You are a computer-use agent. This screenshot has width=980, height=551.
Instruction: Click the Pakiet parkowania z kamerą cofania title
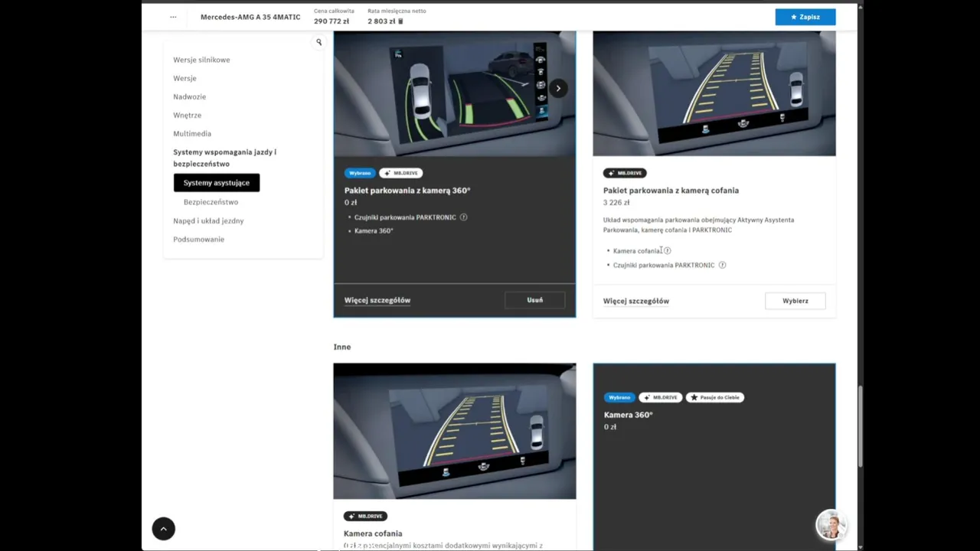[x=671, y=191]
